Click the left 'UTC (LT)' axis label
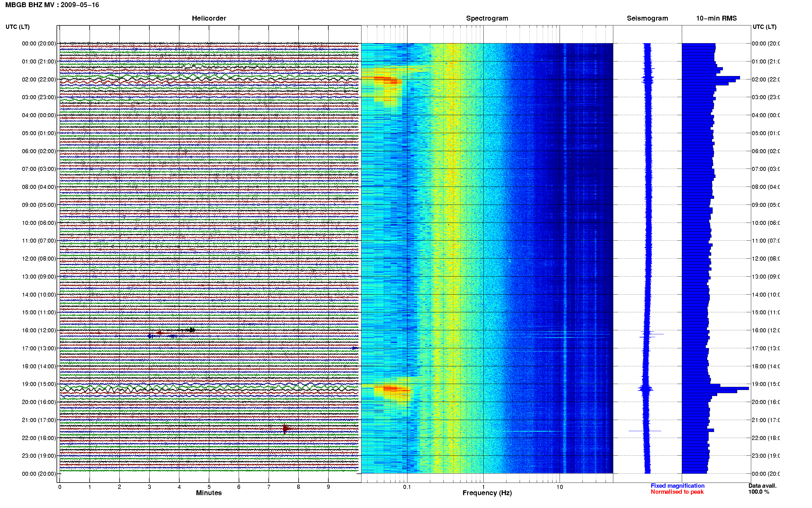Image resolution: width=812 pixels, height=508 pixels. point(17,27)
